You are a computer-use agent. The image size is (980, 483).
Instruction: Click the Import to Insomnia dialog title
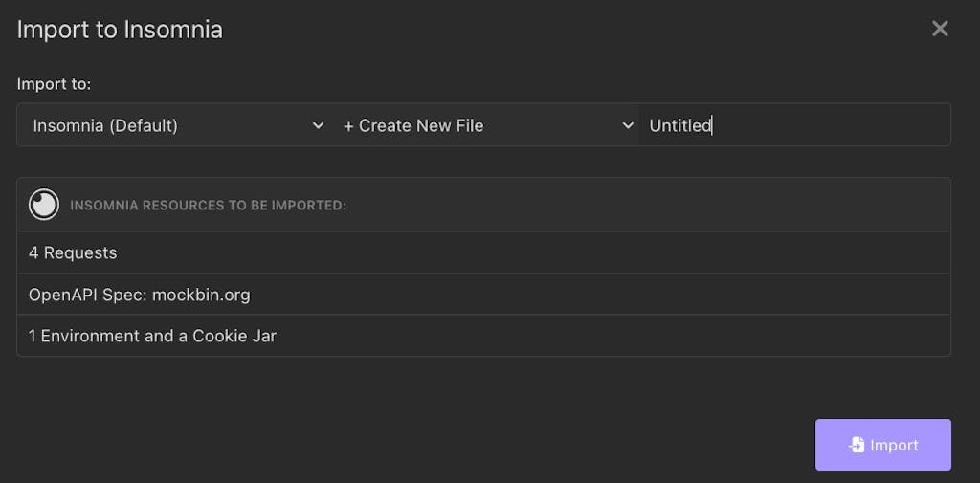point(120,30)
